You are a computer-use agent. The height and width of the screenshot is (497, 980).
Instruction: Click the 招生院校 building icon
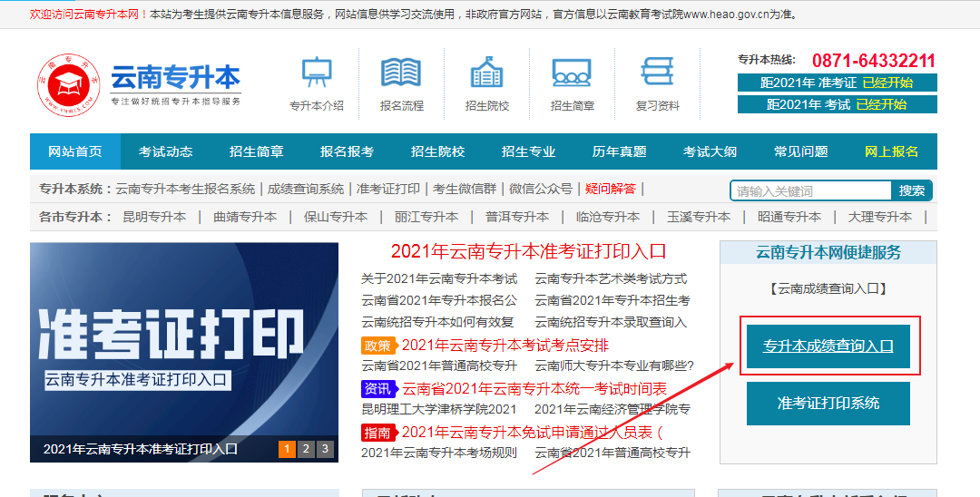point(486,73)
